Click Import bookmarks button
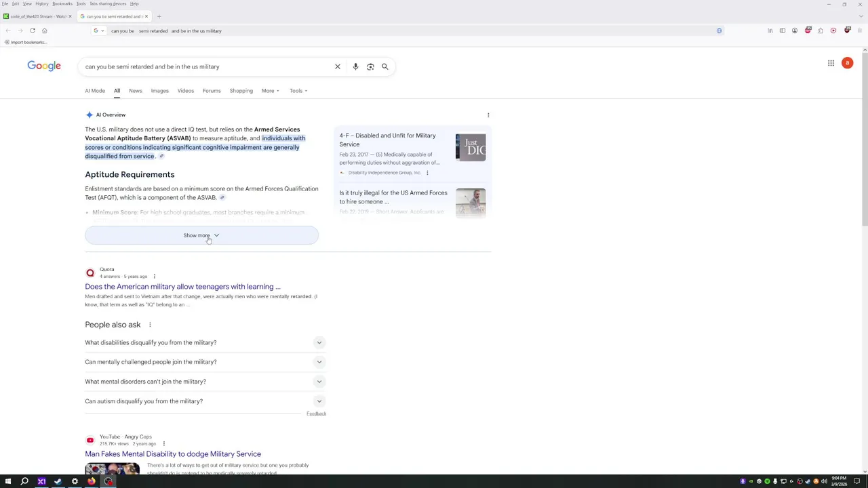This screenshot has width=868, height=488. click(x=25, y=42)
